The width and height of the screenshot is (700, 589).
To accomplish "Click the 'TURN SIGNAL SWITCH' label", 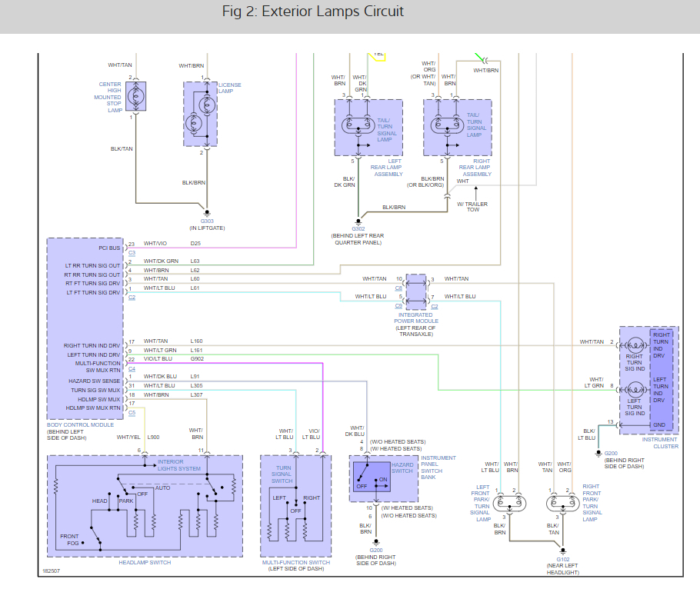I will click(x=282, y=474).
